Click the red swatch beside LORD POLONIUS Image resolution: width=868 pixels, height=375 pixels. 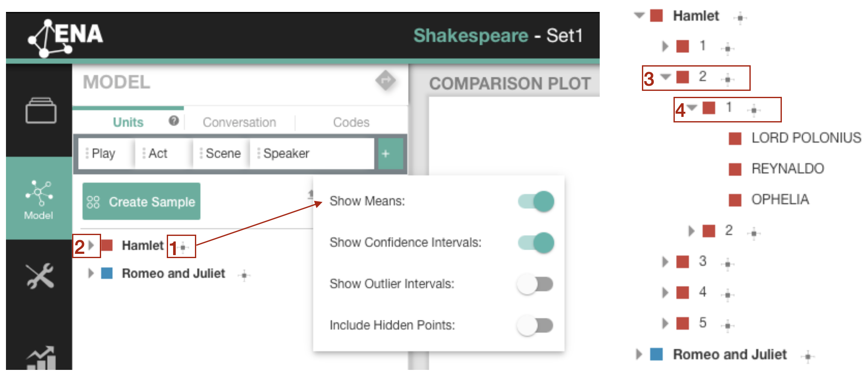735,139
